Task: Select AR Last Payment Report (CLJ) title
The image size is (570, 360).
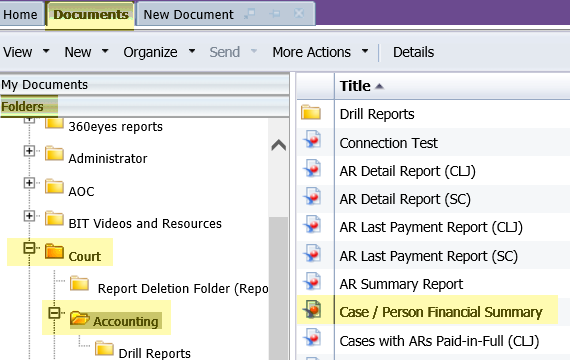Action: (431, 227)
